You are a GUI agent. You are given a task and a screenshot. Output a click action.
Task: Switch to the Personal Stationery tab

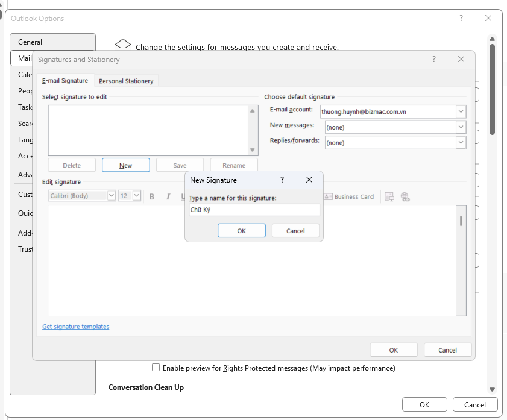[126, 81]
